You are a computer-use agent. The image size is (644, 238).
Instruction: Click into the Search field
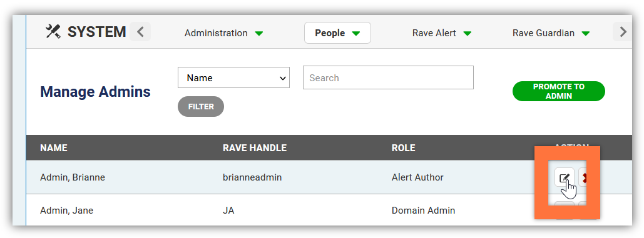388,77
